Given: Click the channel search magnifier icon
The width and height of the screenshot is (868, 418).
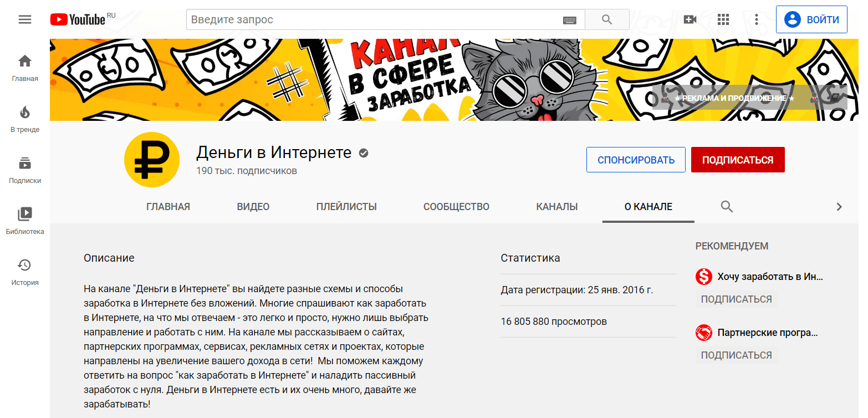Looking at the screenshot, I should pos(727,207).
